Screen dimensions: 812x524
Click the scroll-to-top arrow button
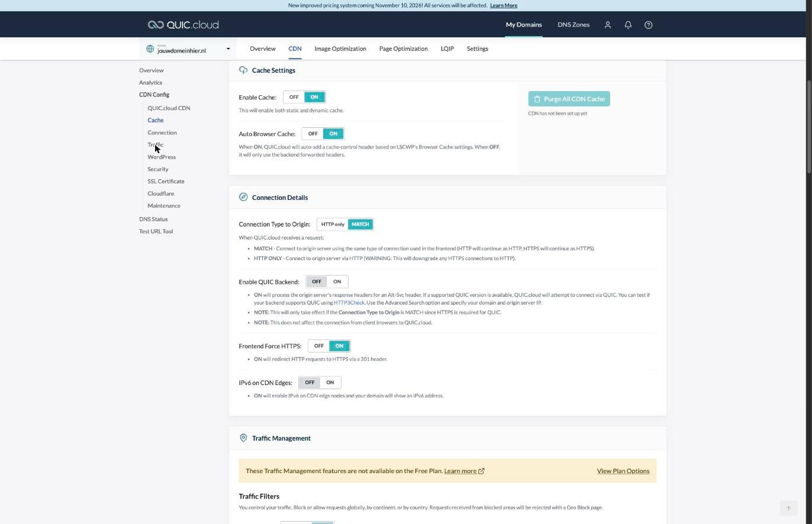788,508
